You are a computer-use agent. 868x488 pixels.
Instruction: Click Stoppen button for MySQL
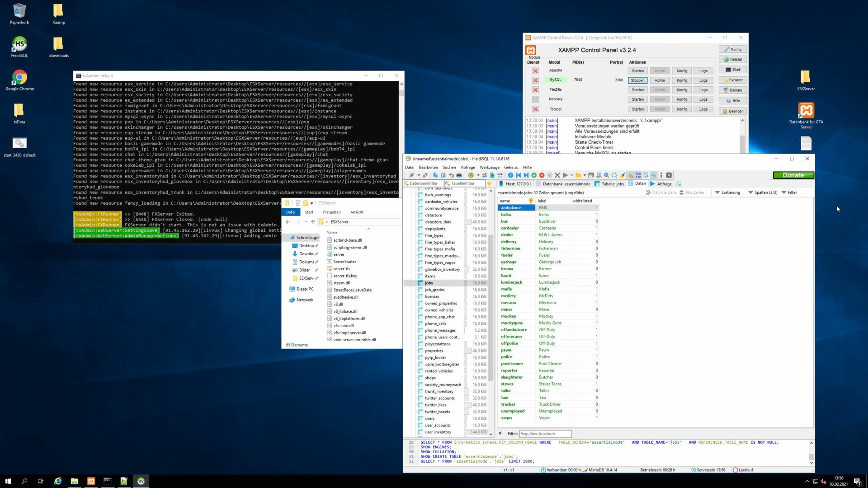(637, 80)
